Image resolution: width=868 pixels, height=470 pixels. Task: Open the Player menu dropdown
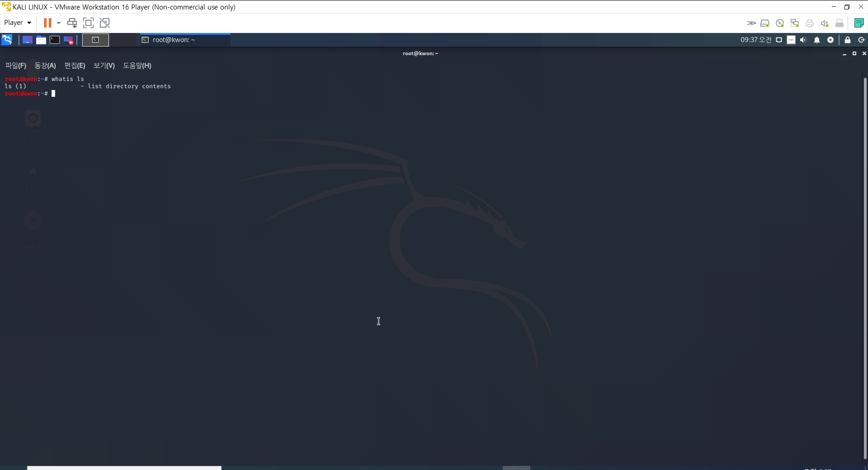(18, 23)
